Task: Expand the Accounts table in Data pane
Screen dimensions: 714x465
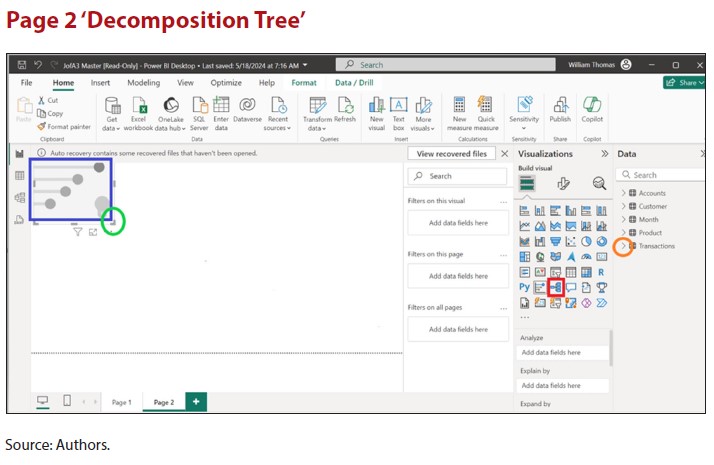Action: point(623,193)
